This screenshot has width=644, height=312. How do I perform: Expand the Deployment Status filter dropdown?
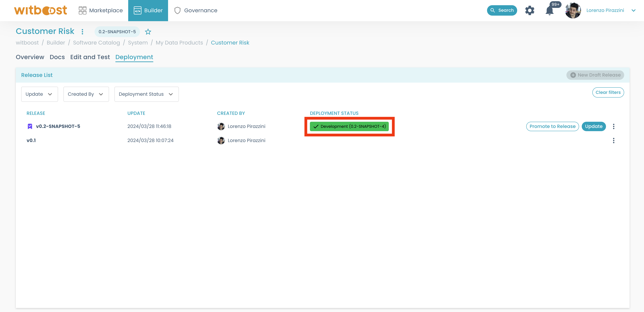(x=146, y=94)
